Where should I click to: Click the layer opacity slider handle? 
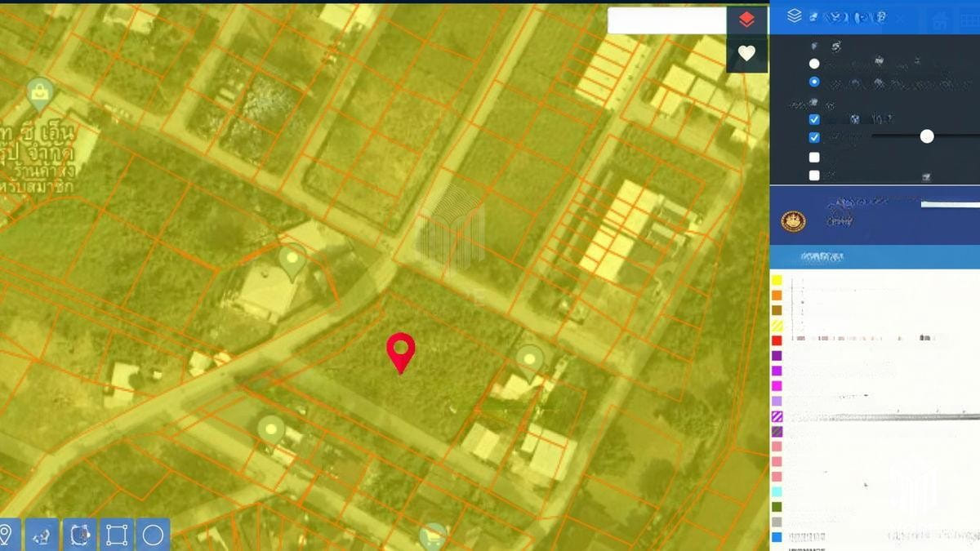pos(927,136)
